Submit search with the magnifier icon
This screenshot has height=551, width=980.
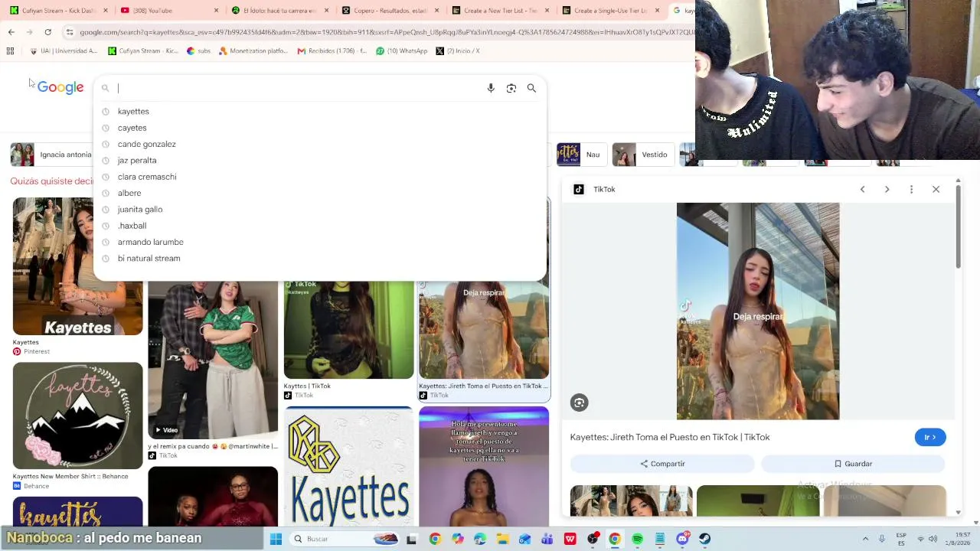coord(531,88)
